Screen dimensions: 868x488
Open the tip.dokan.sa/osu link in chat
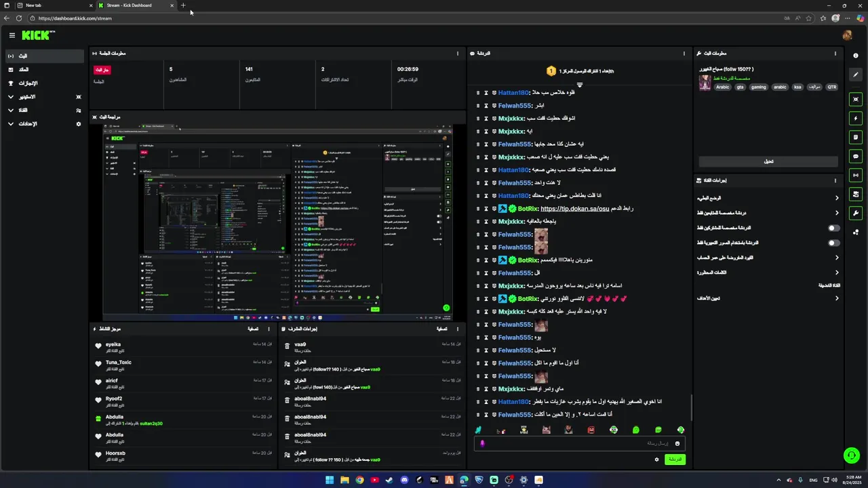pyautogui.click(x=575, y=209)
